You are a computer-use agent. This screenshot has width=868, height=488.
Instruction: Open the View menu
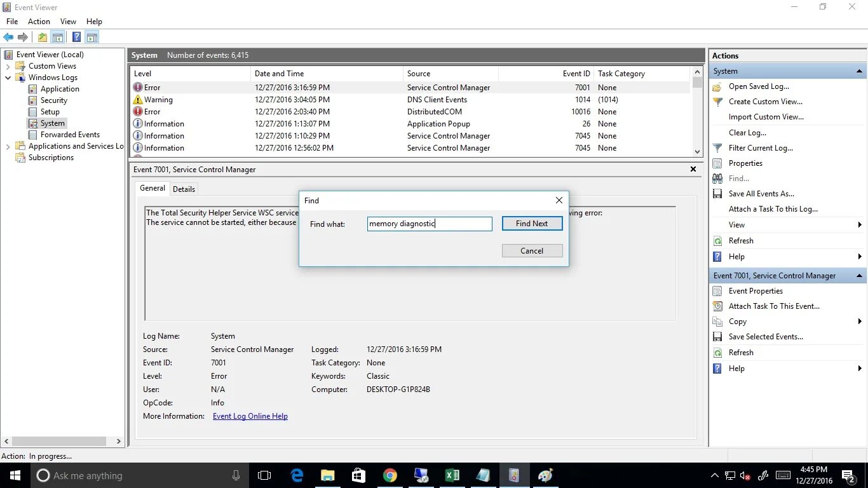point(68,22)
